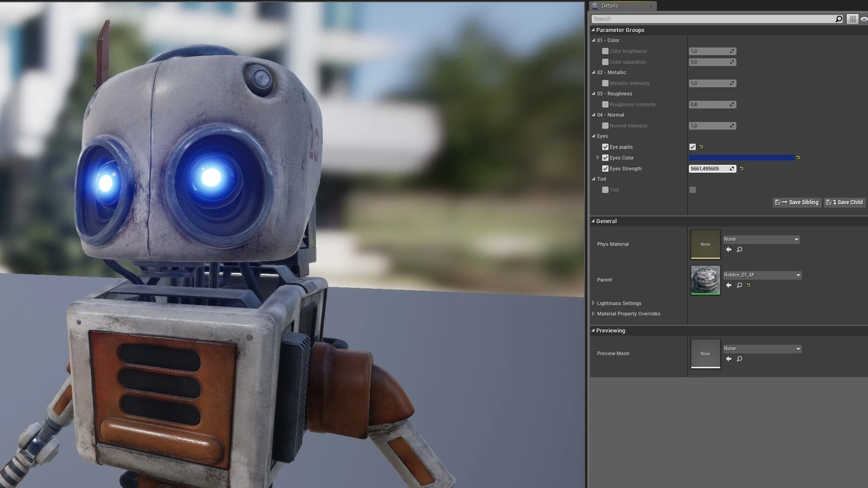
Task: Open the Phys Material dropdown
Action: (x=762, y=239)
